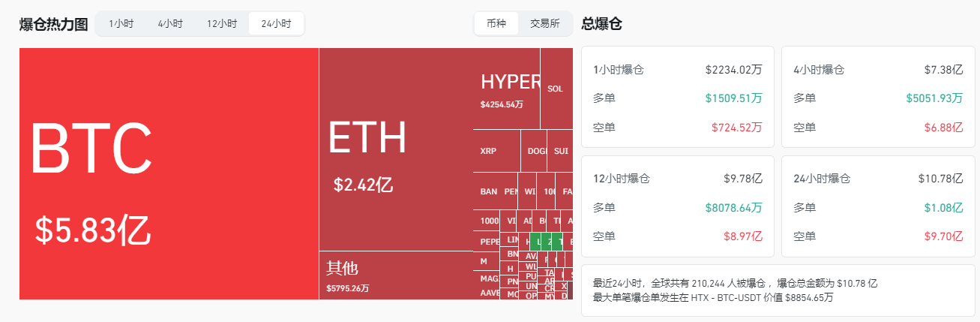This screenshot has height=322, width=980.
Task: Select the SOL heatmap cell
Action: click(x=556, y=89)
